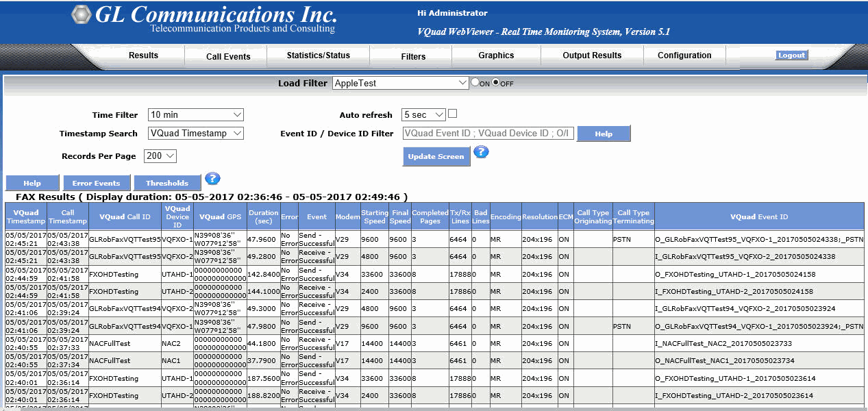Select event ID O_NACFullTest_NAC1_20170505023734
Image resolution: width=868 pixels, height=411 pixels.
coord(724,361)
